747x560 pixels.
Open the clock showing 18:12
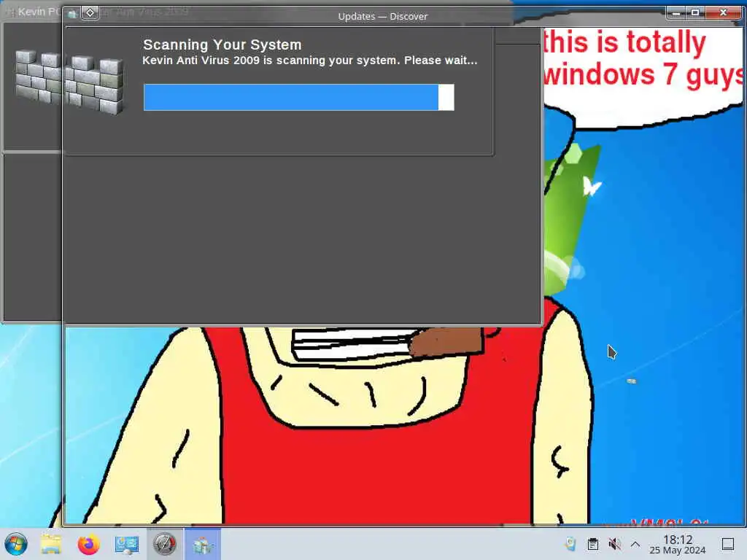[x=678, y=544]
